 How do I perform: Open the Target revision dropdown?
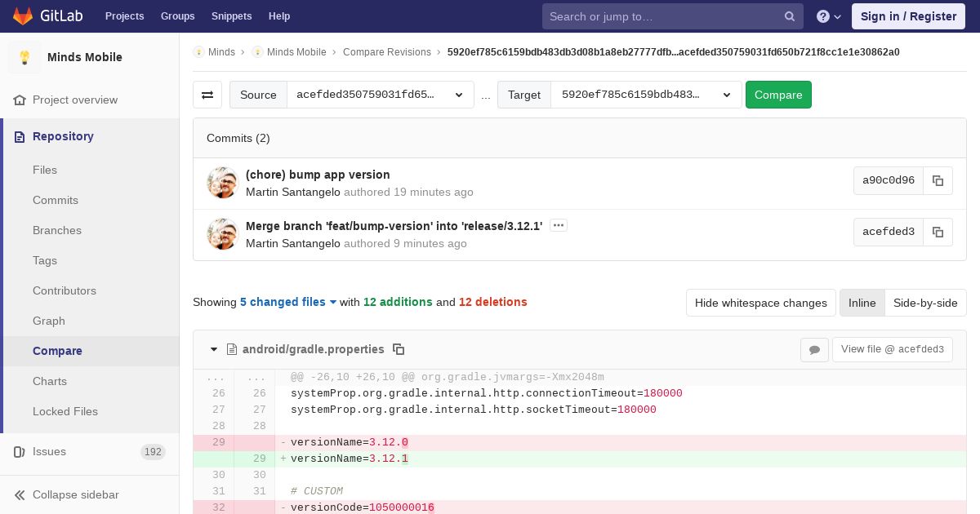click(x=646, y=95)
